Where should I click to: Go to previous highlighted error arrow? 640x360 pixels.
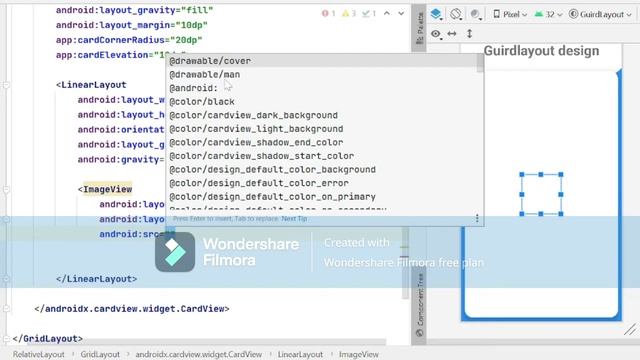[x=387, y=13]
